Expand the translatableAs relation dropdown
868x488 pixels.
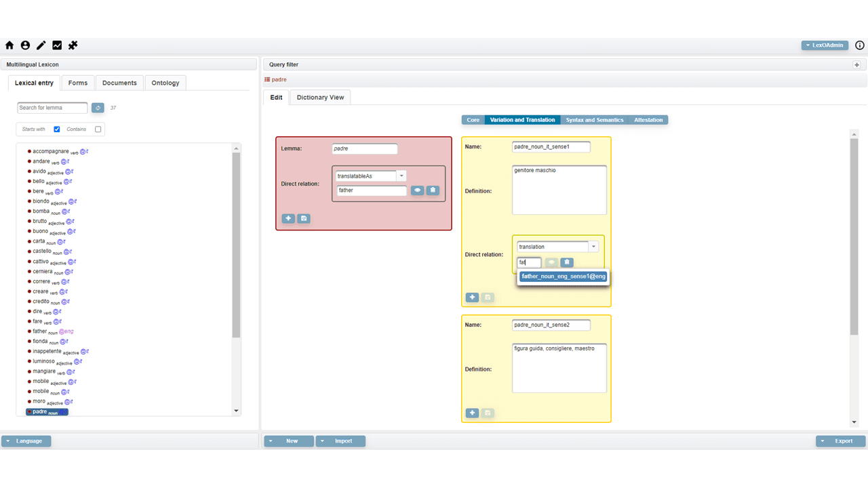[x=401, y=176]
